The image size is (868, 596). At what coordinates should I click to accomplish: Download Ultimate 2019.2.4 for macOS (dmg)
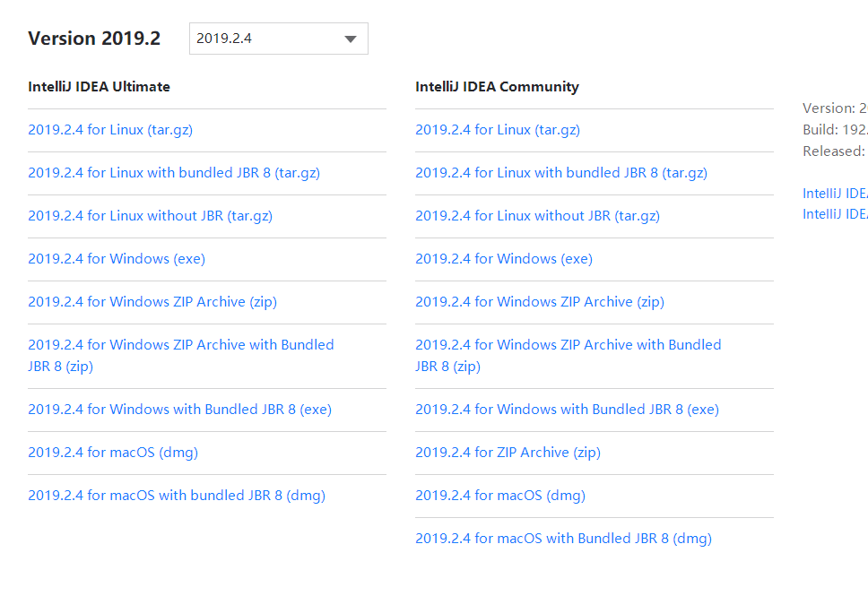[113, 453]
